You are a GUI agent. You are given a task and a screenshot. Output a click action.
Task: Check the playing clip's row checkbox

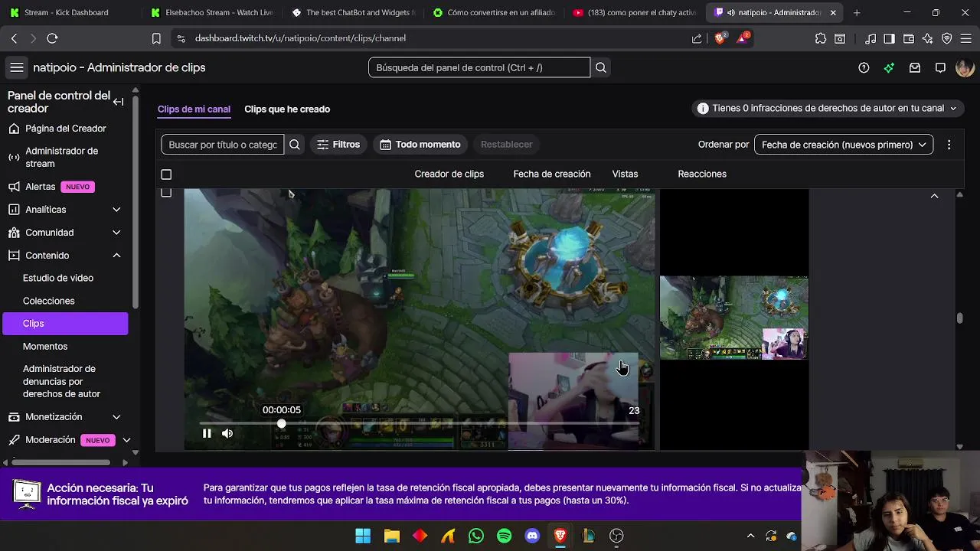[166, 193]
